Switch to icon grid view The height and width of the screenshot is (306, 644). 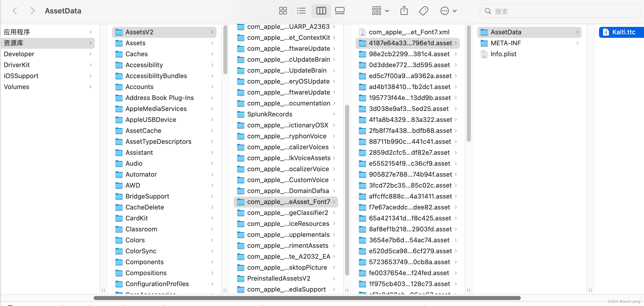coord(283,11)
